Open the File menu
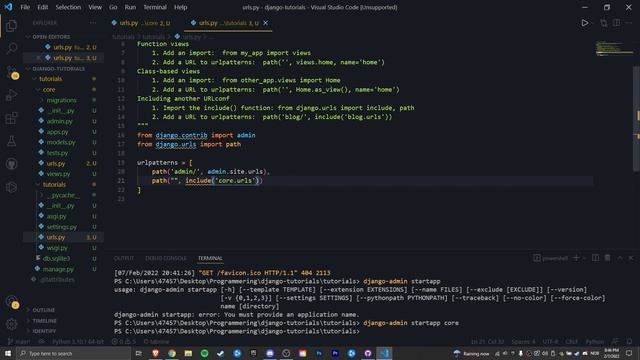Image resolution: width=640 pixels, height=360 pixels. 25,7
